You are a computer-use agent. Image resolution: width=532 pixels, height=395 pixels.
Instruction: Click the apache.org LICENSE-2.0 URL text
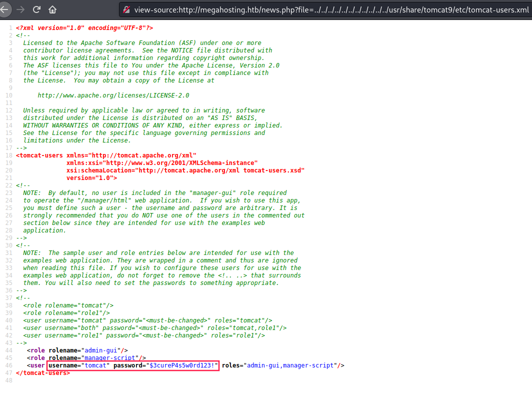(x=113, y=95)
